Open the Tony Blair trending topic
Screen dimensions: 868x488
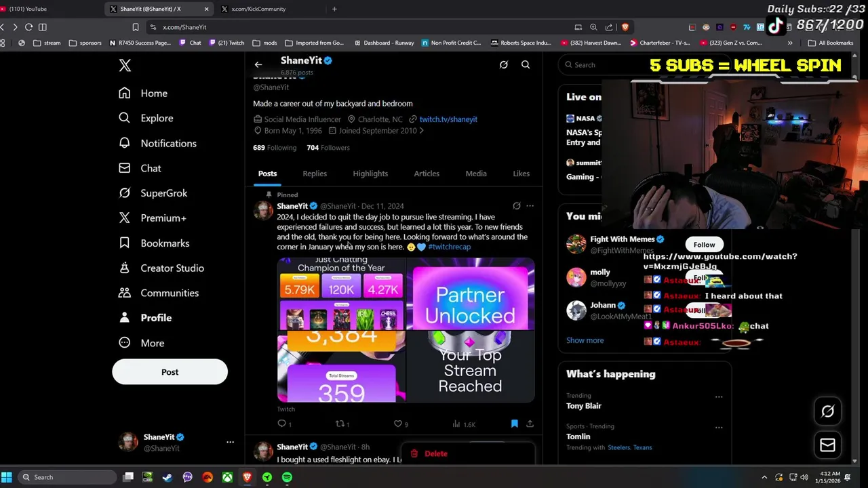coord(584,406)
